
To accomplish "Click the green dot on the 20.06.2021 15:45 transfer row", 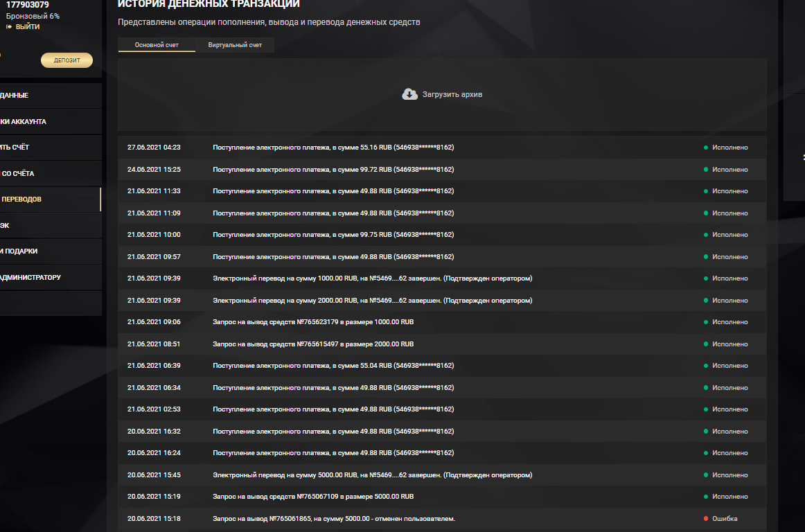I will pyautogui.click(x=706, y=475).
